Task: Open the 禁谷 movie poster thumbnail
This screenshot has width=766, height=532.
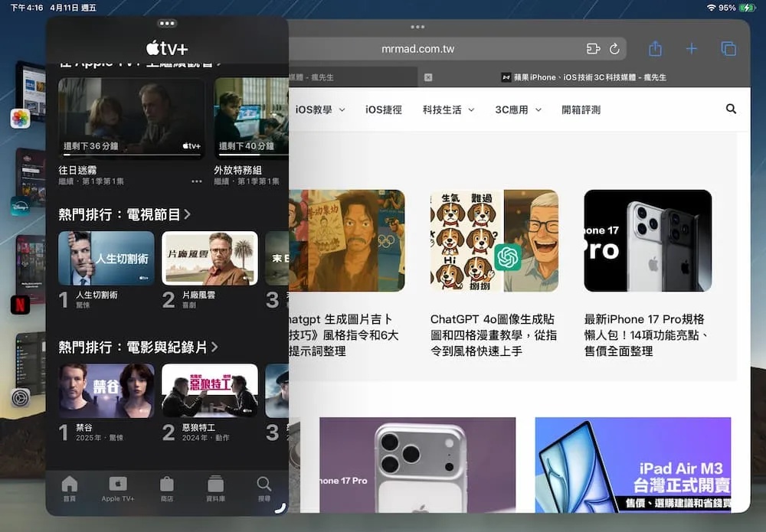Action: [106, 391]
